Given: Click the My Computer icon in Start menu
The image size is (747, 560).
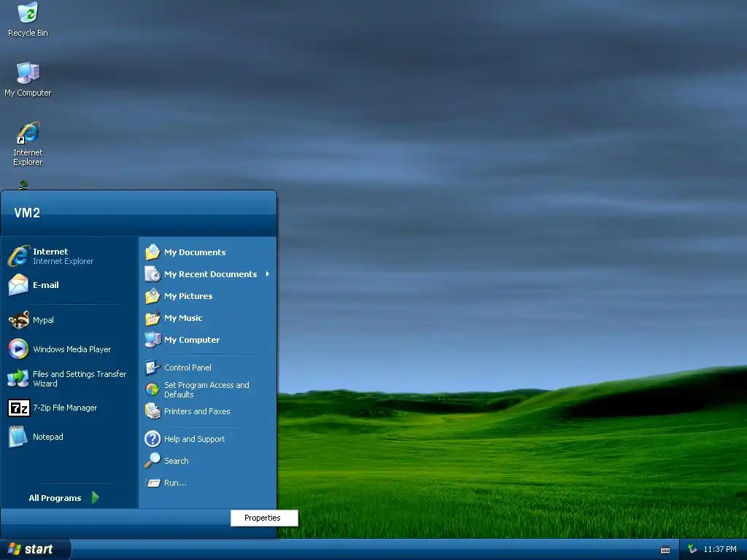Looking at the screenshot, I should [152, 340].
